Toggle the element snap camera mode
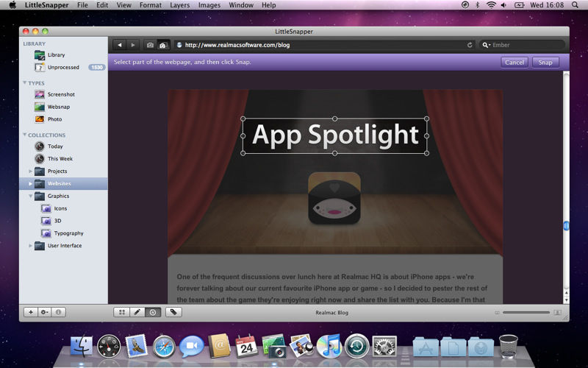The height and width of the screenshot is (368, 588). [163, 45]
